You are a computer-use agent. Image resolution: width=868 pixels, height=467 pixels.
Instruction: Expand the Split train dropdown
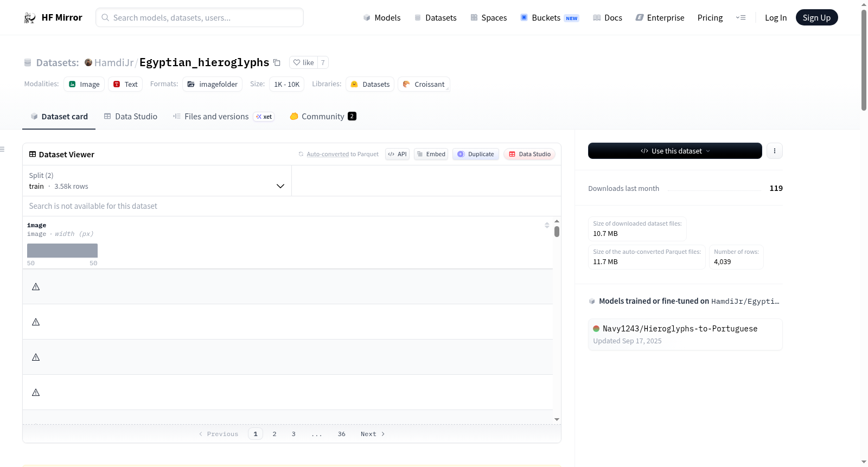pos(157,181)
